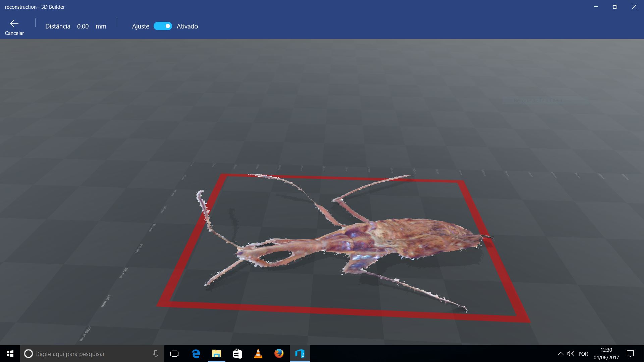Launch Microsoft Edge from the taskbar
This screenshot has height=362, width=644.
[x=196, y=354]
